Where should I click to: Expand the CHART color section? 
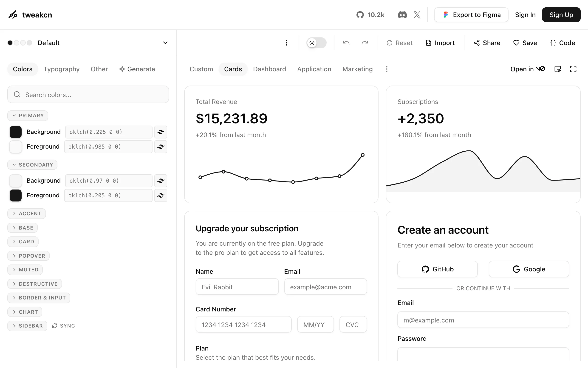pos(25,312)
